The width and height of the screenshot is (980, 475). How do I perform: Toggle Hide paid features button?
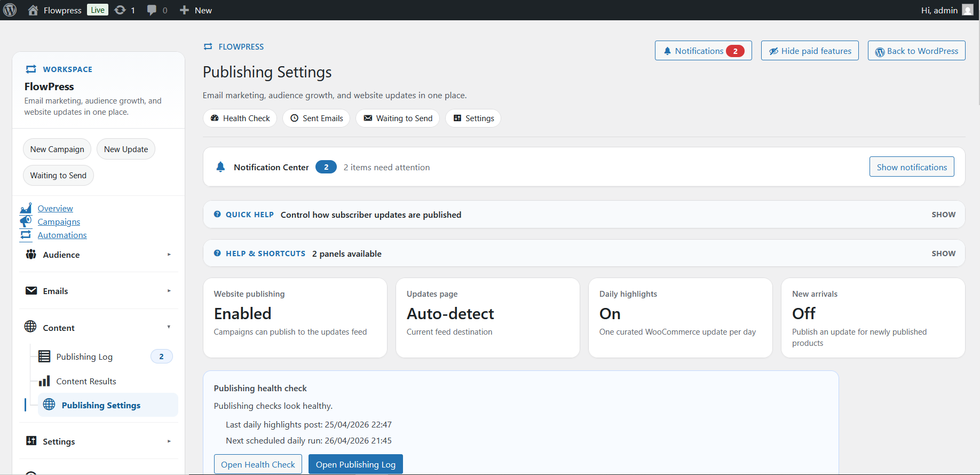pos(810,51)
